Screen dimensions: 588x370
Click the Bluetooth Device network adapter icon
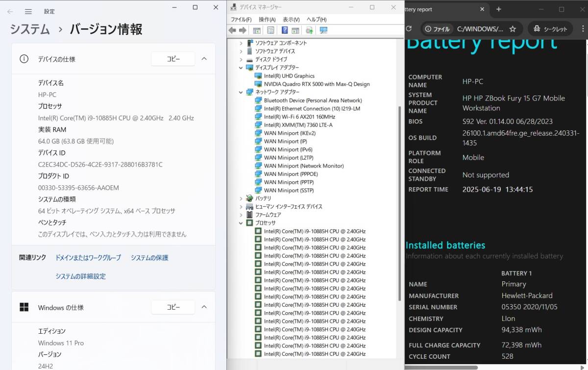click(x=259, y=100)
